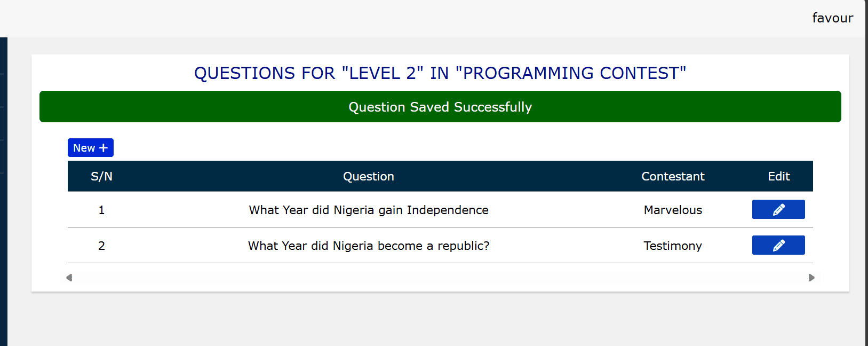This screenshot has width=868, height=346.
Task: Open the favour user profile
Action: 832,18
